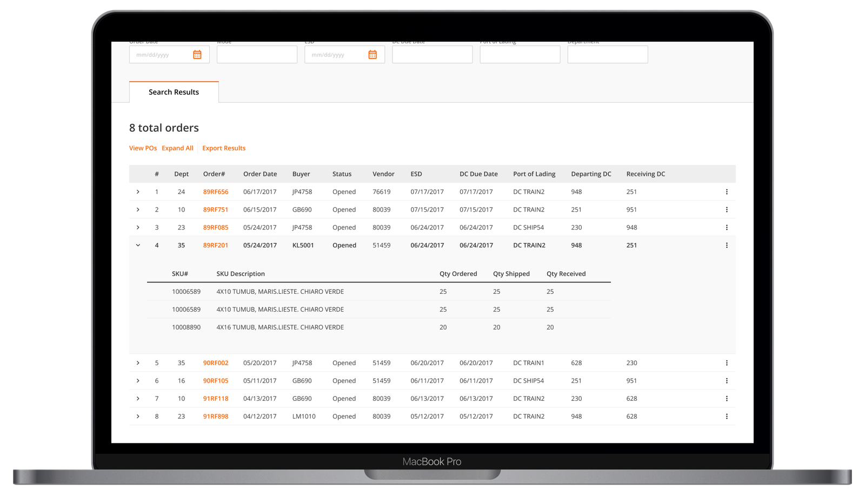Click the Order Date column header
Screen dimensions: 865x504
pos(260,174)
